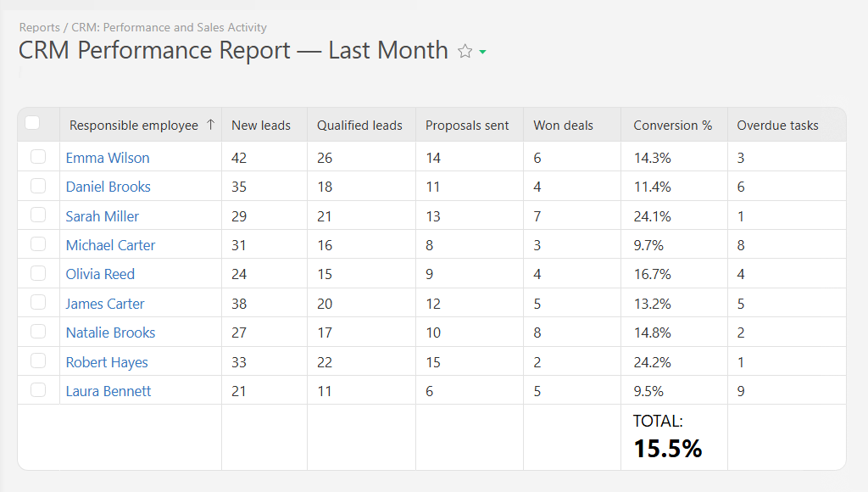Open the Reports breadcrumb link
Image resolution: width=868 pixels, height=492 pixels.
click(39, 27)
